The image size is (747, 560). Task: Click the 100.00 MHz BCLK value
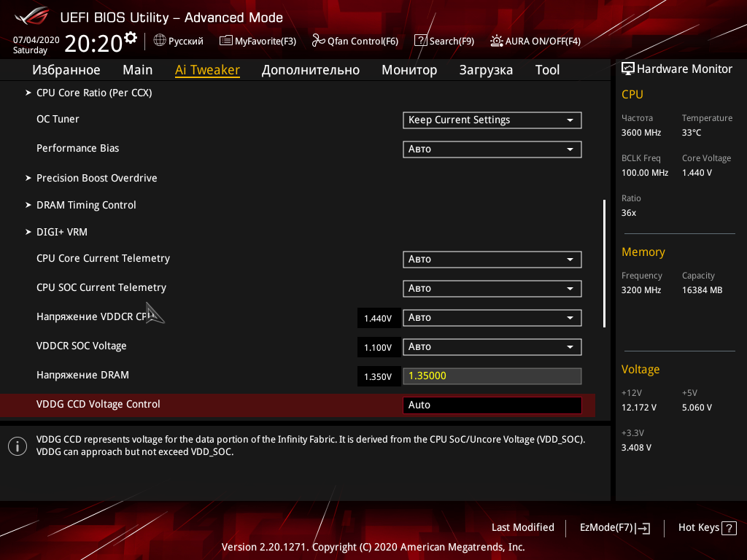645,173
